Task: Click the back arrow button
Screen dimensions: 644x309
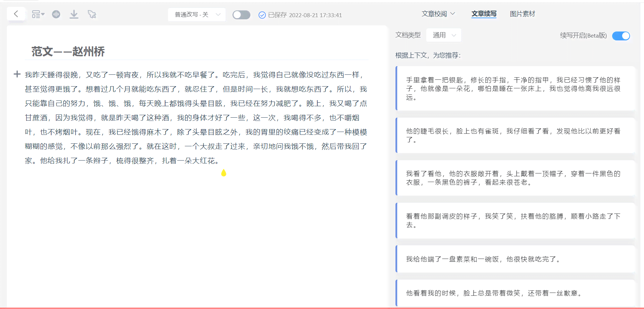Action: pyautogui.click(x=16, y=14)
